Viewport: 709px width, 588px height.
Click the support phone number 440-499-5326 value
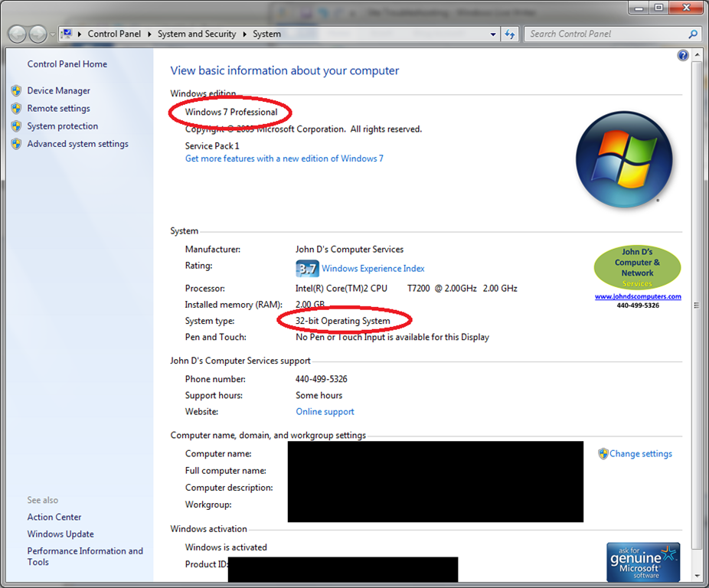click(x=322, y=379)
